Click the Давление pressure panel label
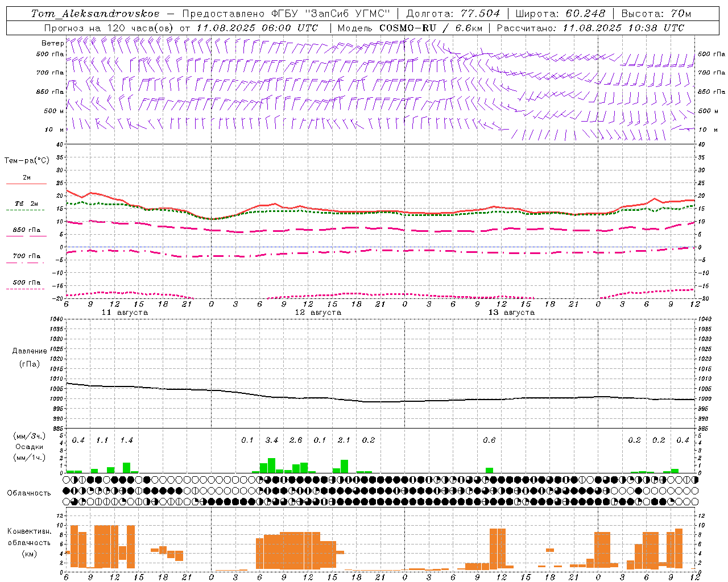This screenshot has height=582, width=728. 30,351
